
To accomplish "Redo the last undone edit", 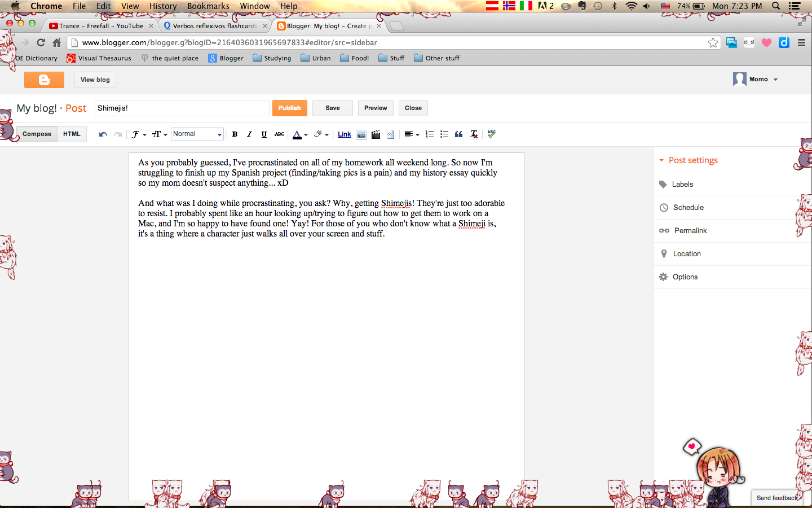I will click(x=118, y=134).
